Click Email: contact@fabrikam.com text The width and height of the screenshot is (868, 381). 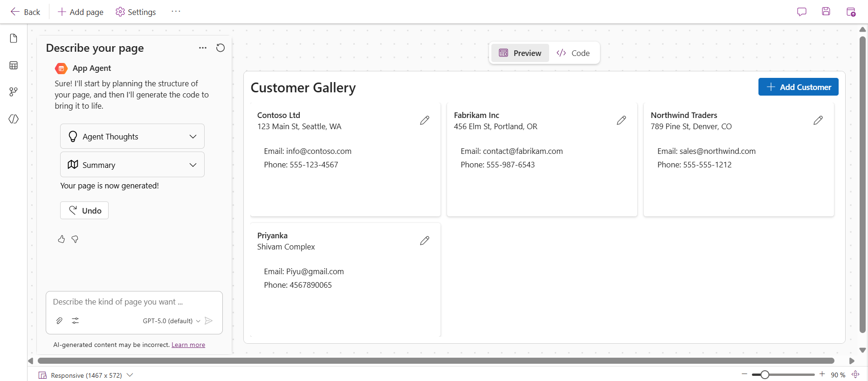click(x=512, y=151)
